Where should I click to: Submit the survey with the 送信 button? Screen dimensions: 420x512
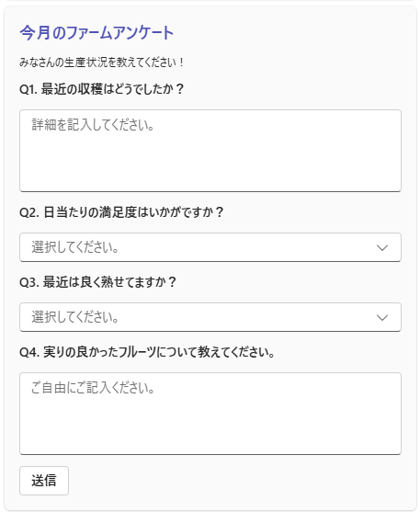[44, 481]
